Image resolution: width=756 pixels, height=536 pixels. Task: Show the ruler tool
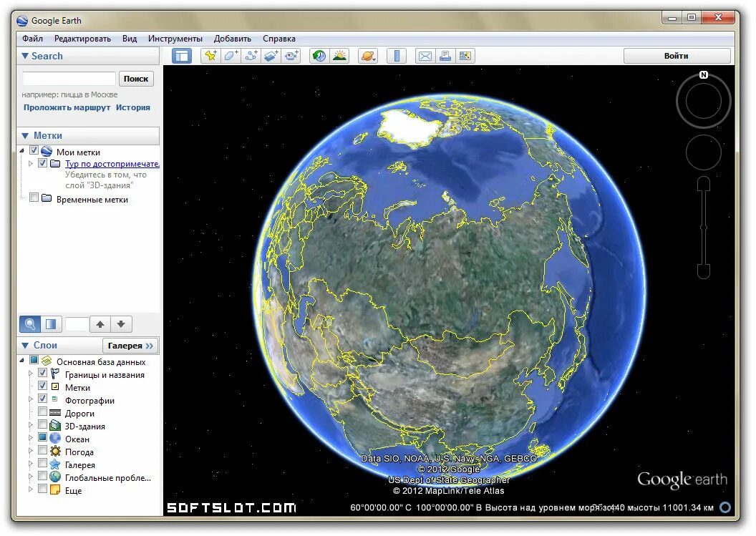click(x=397, y=56)
